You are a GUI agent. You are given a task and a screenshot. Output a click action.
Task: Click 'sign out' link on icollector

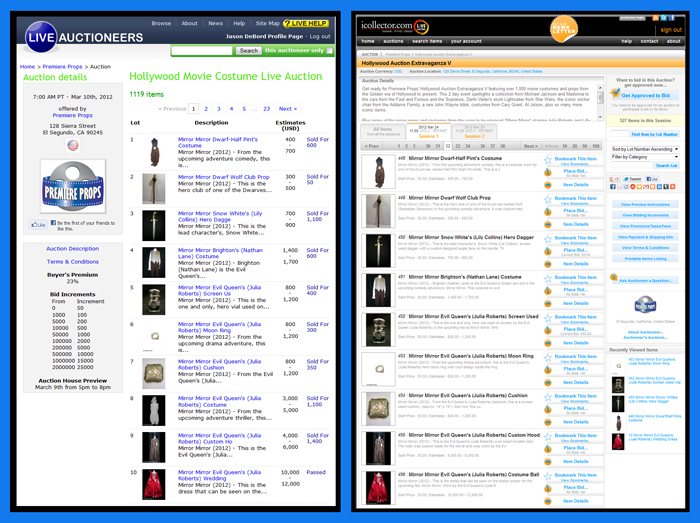coord(671,30)
